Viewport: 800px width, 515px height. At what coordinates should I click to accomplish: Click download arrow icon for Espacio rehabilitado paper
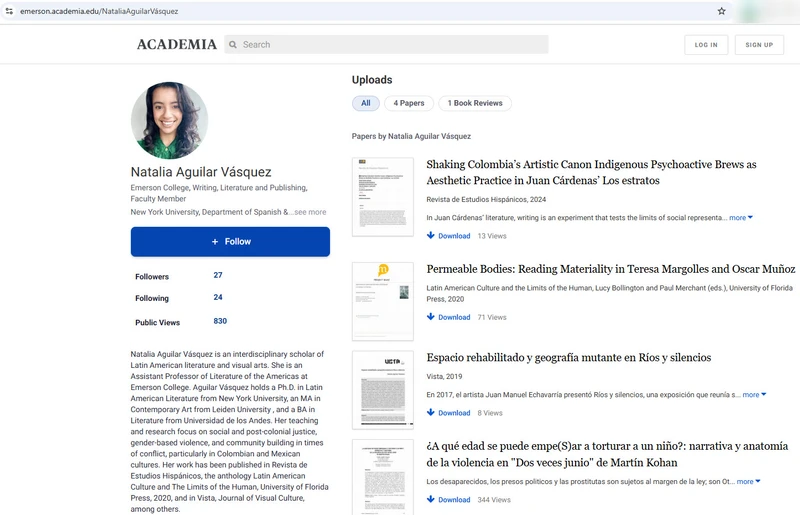[431, 412]
